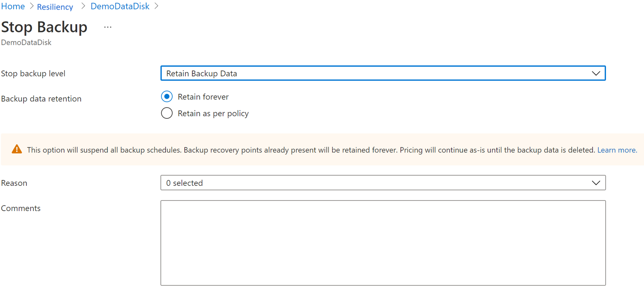Click the Stop backup level label
This screenshot has height=294, width=644.
(33, 73)
